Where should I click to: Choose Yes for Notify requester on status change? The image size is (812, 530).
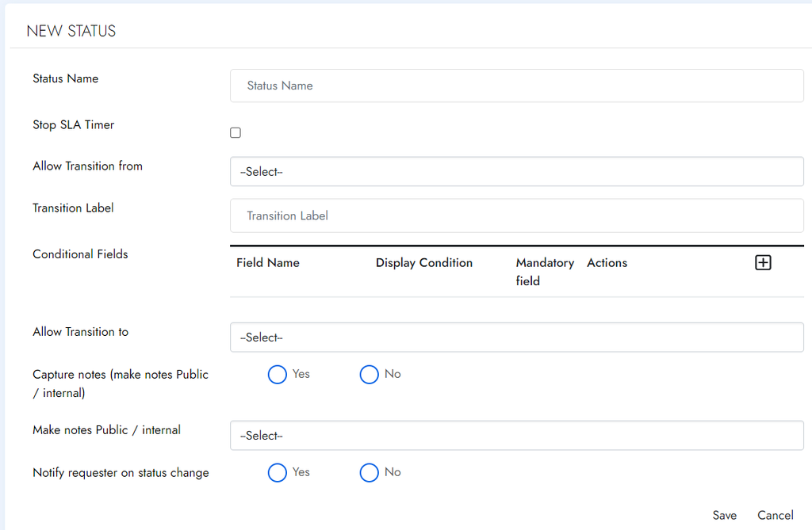(x=278, y=473)
